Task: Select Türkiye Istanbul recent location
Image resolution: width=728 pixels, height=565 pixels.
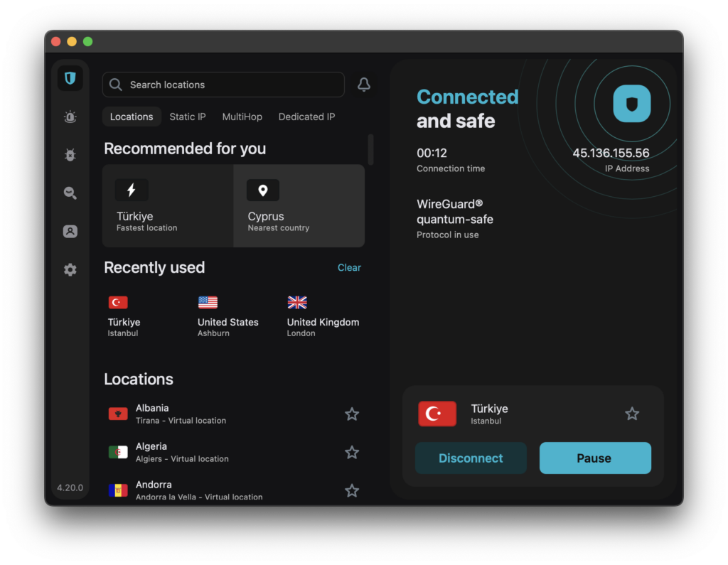Action: [x=124, y=317]
